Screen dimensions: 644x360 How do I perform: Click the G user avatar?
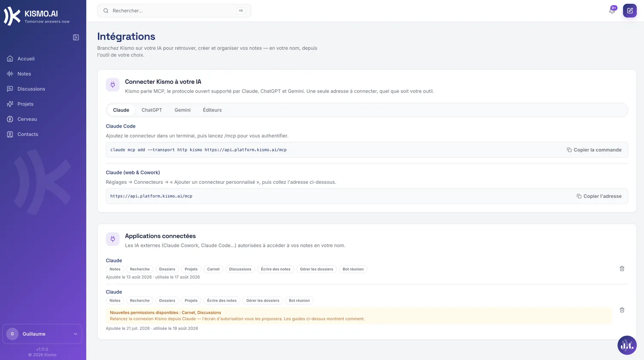[x=12, y=334]
